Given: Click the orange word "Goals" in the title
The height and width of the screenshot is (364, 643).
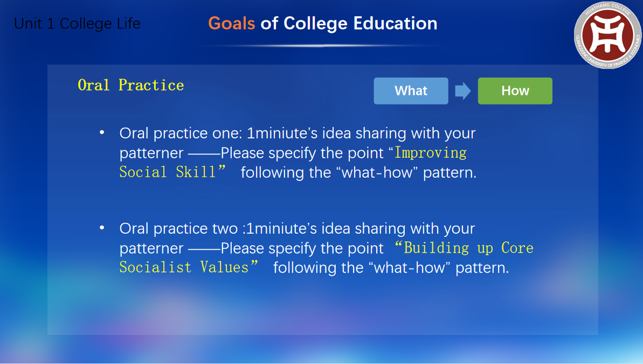Looking at the screenshot, I should point(231,23).
